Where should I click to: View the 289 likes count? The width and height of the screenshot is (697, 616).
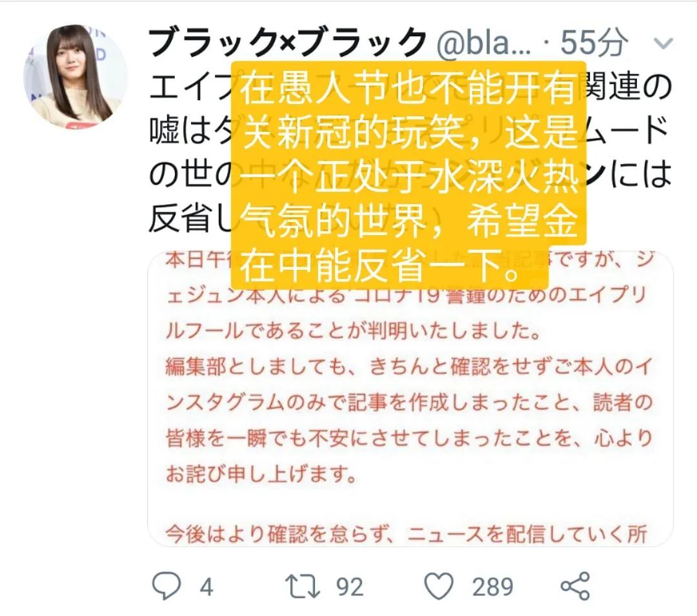click(492, 587)
